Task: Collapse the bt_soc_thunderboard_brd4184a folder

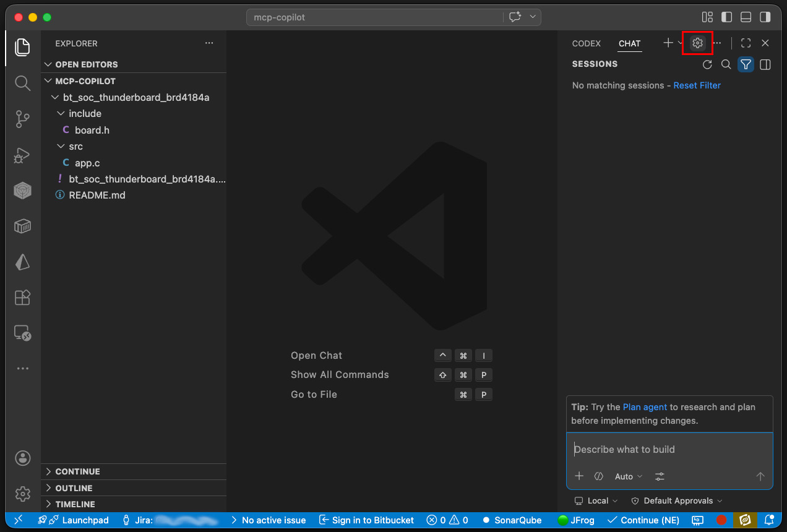Action: [x=134, y=97]
